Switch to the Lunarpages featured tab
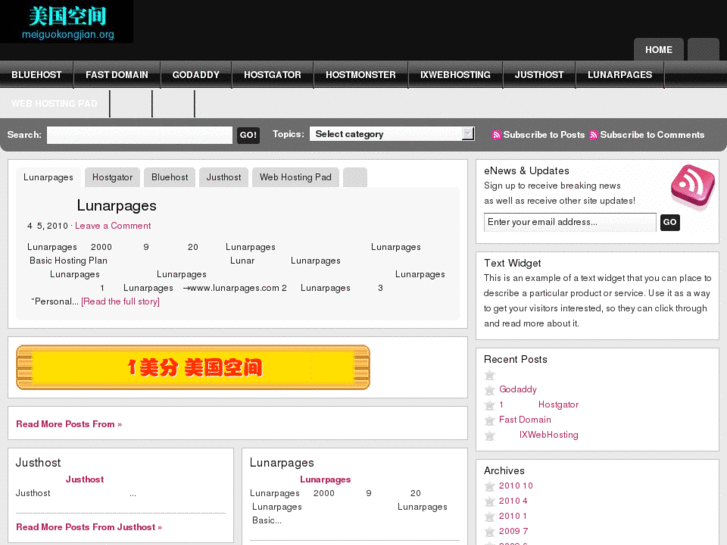Screen dimensions: 727x545 coord(48,177)
